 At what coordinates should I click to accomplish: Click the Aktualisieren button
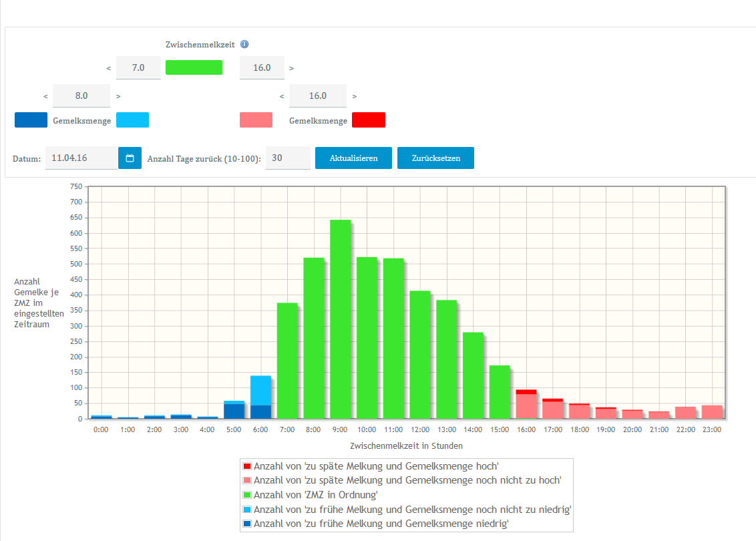(x=353, y=158)
